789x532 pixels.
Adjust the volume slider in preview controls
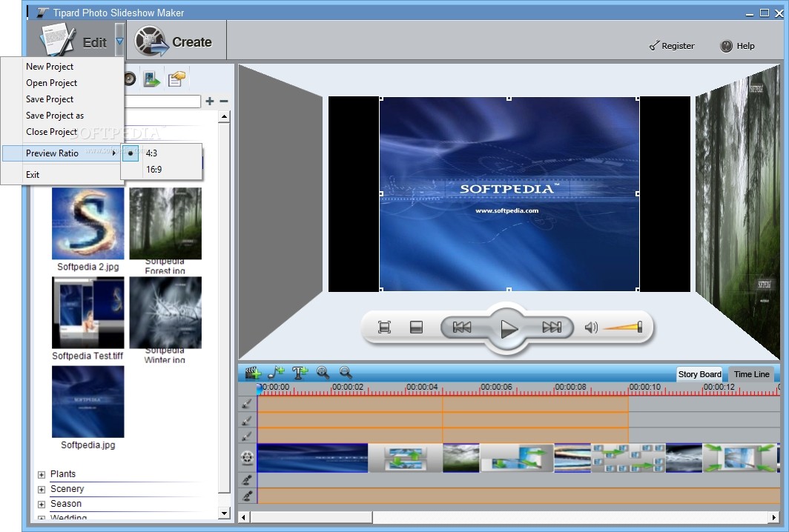point(623,327)
